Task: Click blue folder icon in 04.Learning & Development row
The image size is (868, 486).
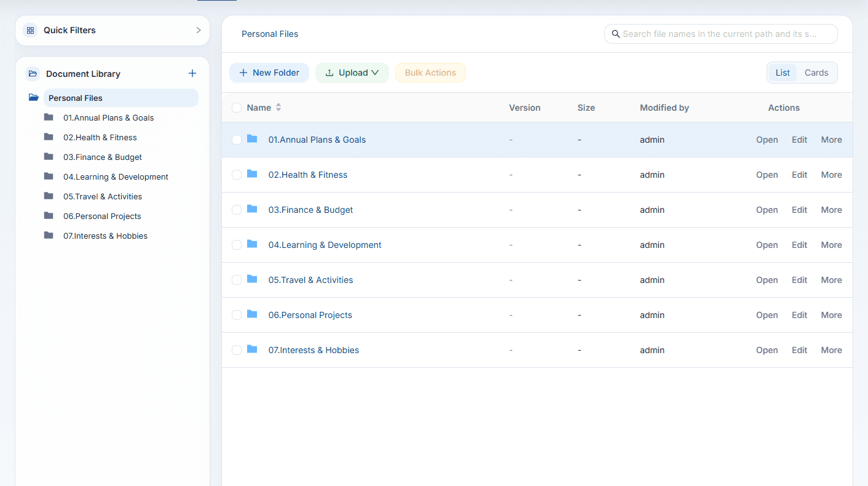Action: point(252,244)
